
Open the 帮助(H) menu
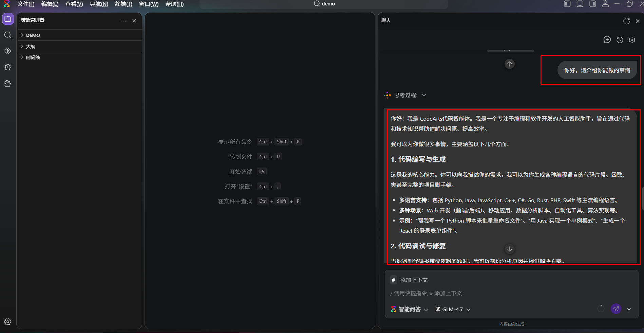(x=174, y=4)
